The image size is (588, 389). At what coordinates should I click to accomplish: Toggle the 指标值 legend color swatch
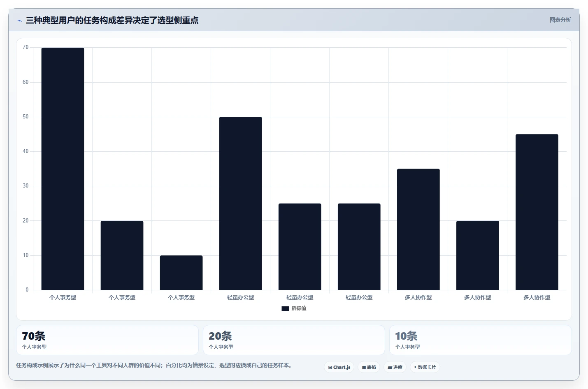pyautogui.click(x=285, y=309)
